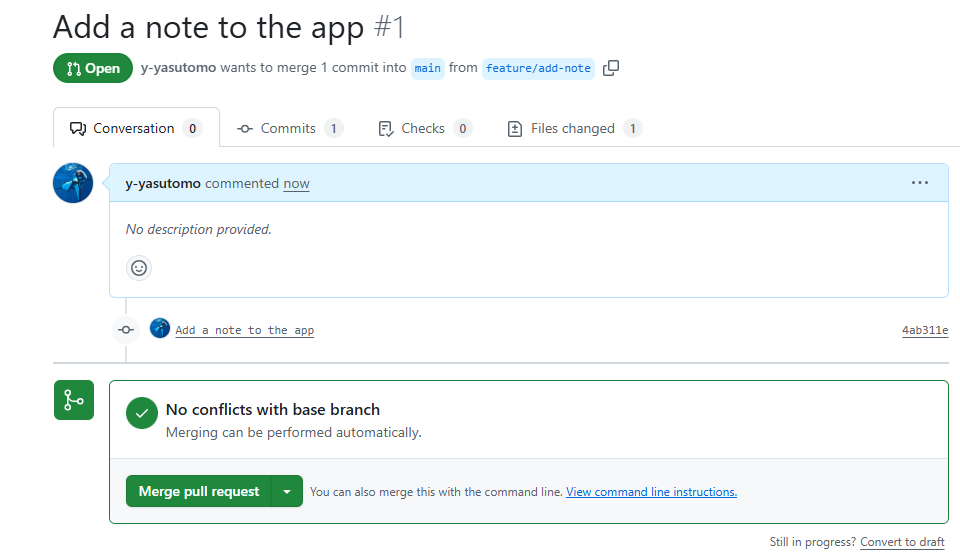Screen dimensions: 960x557
Task: Click the y-yasutomo avatar beside the comment
Action: click(73, 183)
